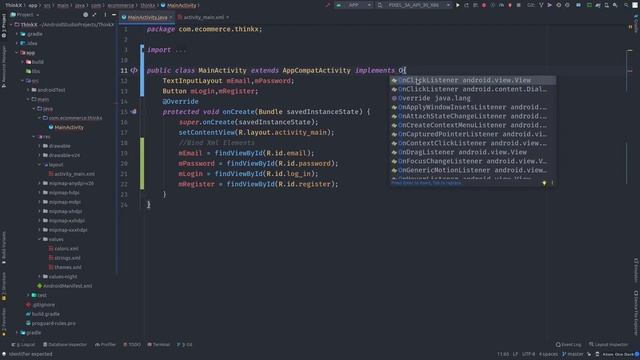Screen dimensions: 640x360
Task: Click override gutter icon on line 15
Action: click(133, 111)
